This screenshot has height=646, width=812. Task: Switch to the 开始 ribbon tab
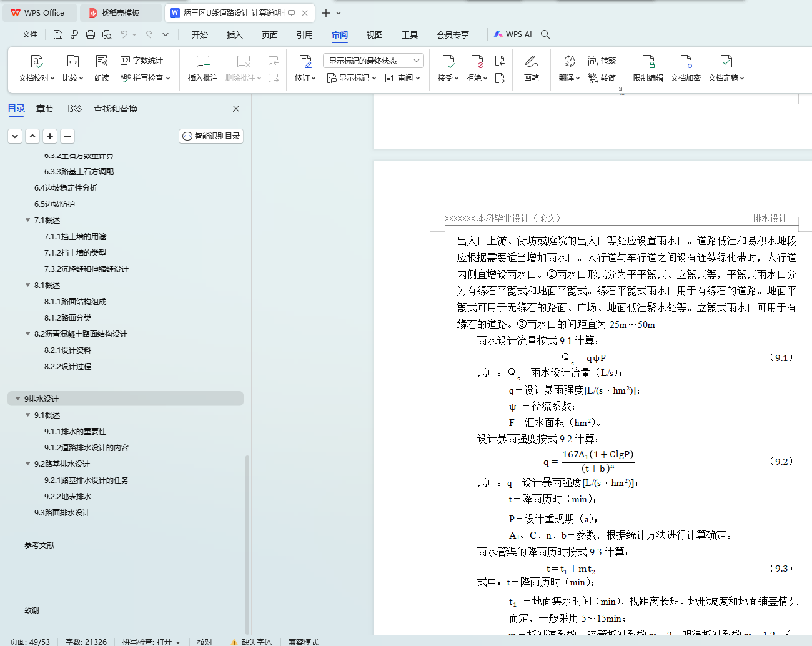click(x=200, y=35)
